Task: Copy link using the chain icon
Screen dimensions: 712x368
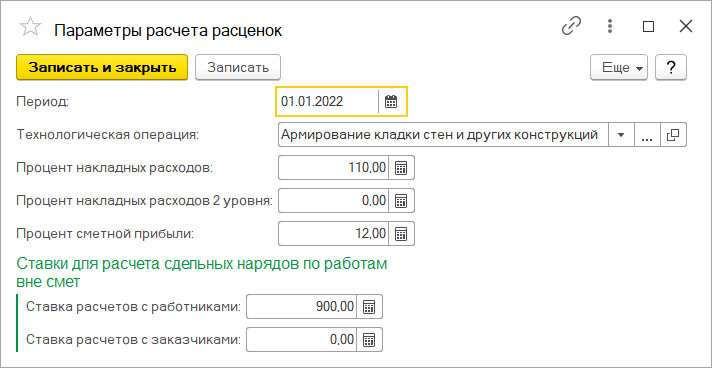Action: [x=572, y=27]
